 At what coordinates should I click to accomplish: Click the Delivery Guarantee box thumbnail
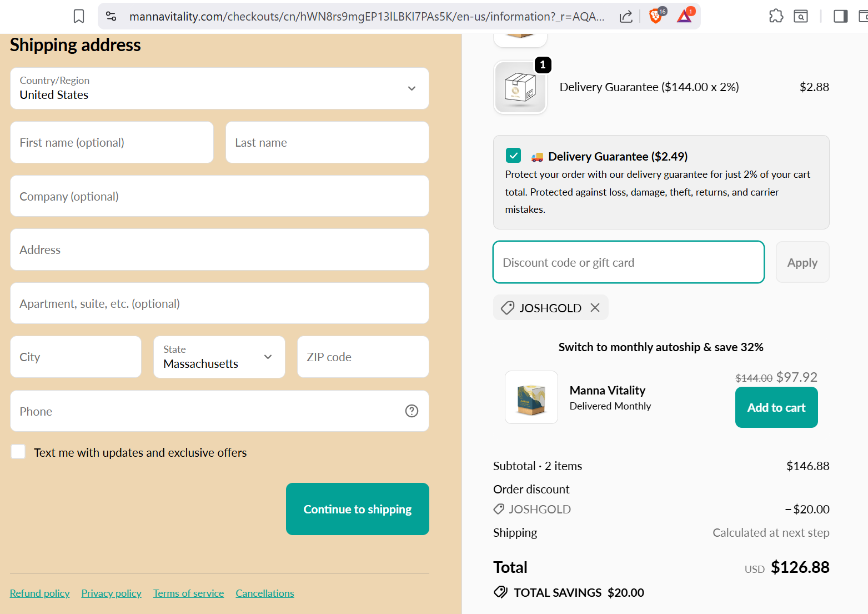520,87
